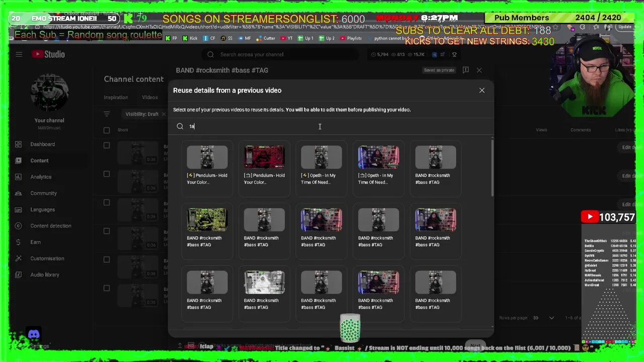
Task: Open Audio library from the sidebar
Action: pos(44,275)
